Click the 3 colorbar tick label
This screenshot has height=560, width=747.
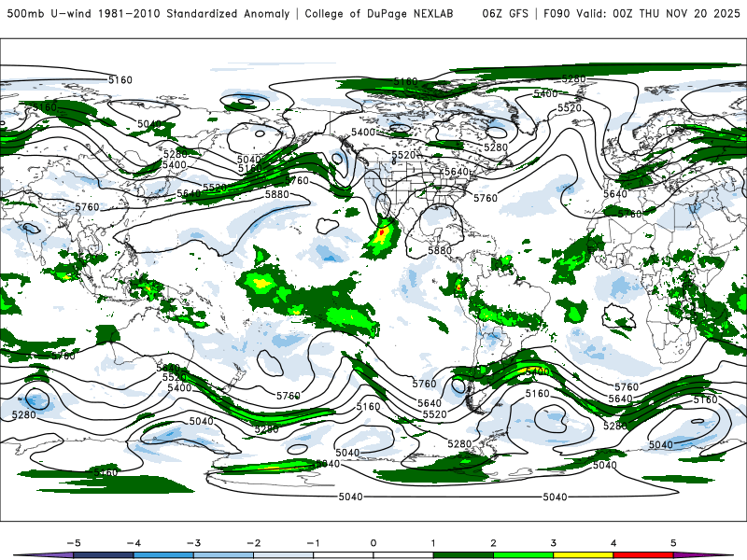pos(553,543)
